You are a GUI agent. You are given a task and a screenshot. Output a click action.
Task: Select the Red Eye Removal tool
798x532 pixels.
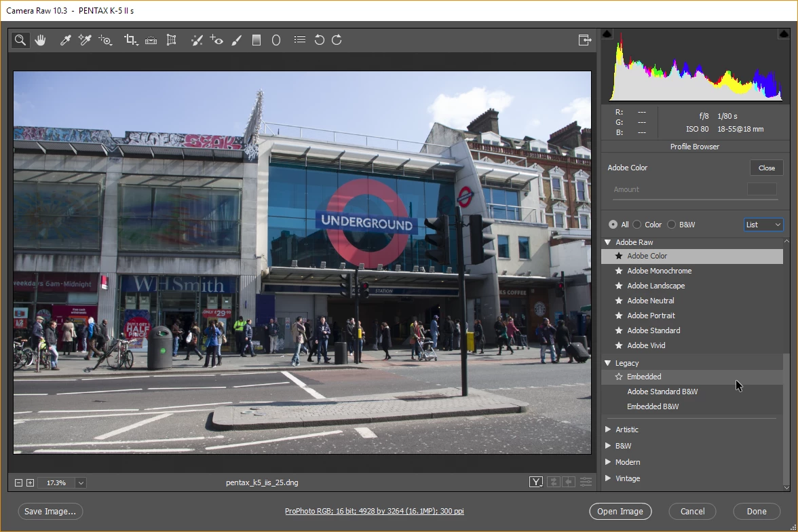pos(216,40)
